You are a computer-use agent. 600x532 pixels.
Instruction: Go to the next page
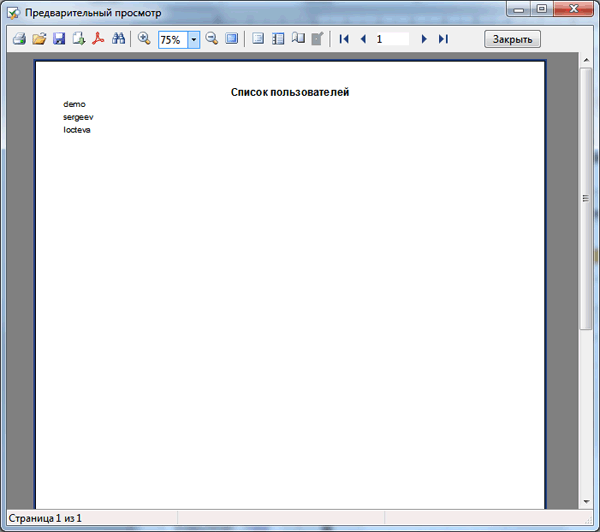point(424,39)
